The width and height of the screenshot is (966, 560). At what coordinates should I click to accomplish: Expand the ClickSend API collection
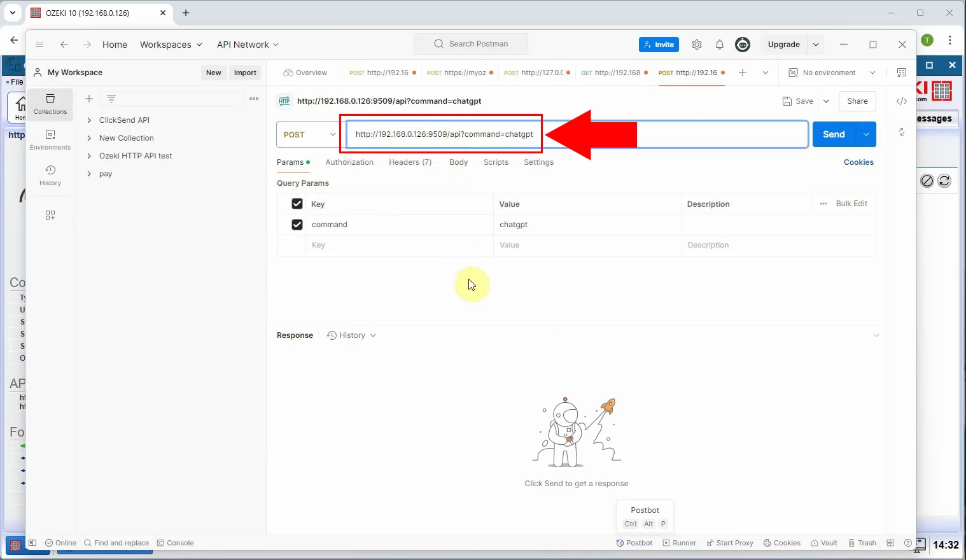pyautogui.click(x=89, y=120)
